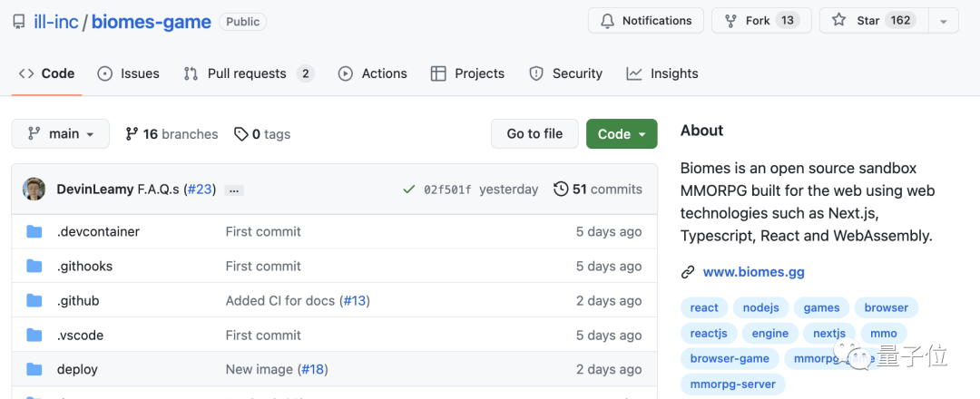The width and height of the screenshot is (980, 399).
Task: Open the Pull requests tab
Action: 248,73
